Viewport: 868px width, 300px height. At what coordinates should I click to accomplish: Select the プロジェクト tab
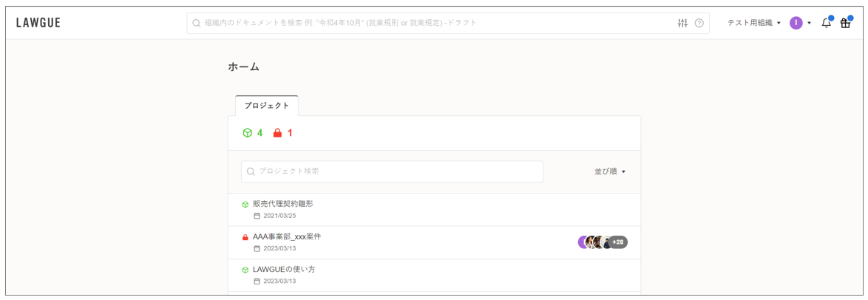tap(267, 106)
